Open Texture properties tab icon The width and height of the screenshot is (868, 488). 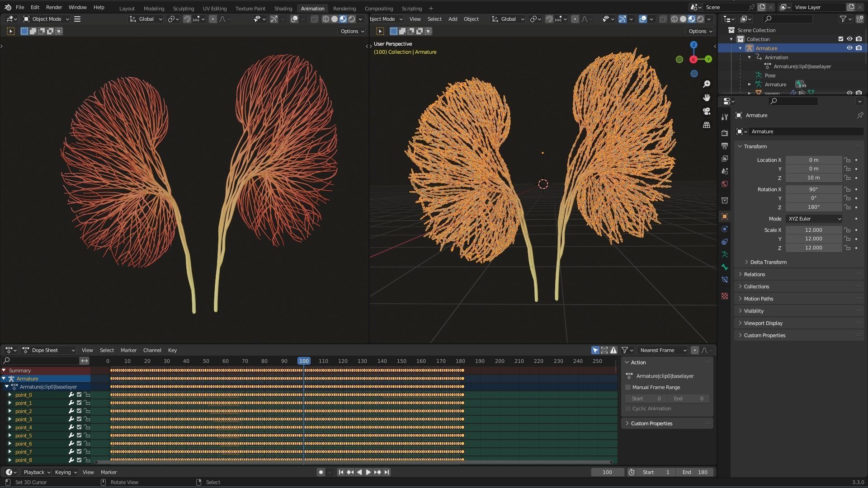(725, 296)
